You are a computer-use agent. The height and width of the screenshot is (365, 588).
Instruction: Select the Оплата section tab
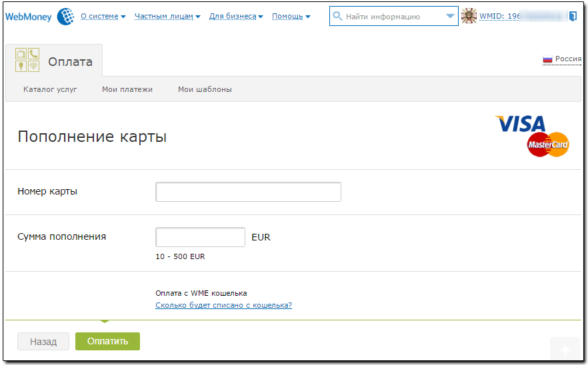pos(54,61)
